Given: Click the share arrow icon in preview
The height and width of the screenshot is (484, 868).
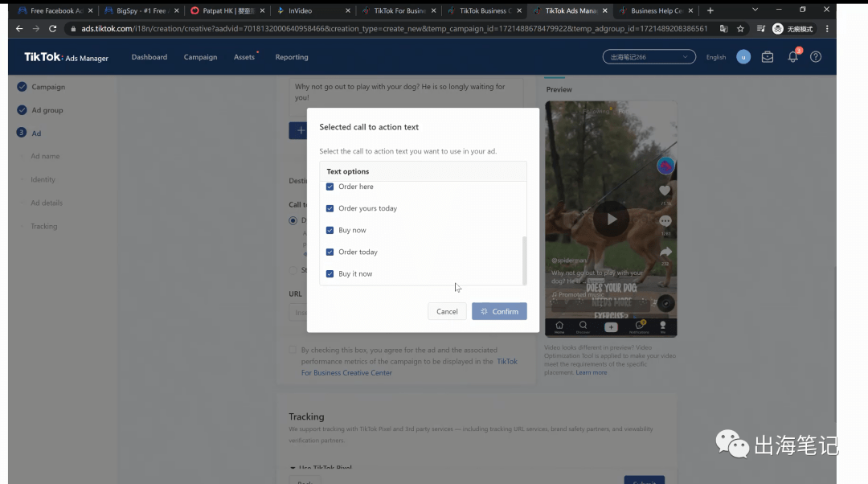Looking at the screenshot, I should click(x=665, y=252).
